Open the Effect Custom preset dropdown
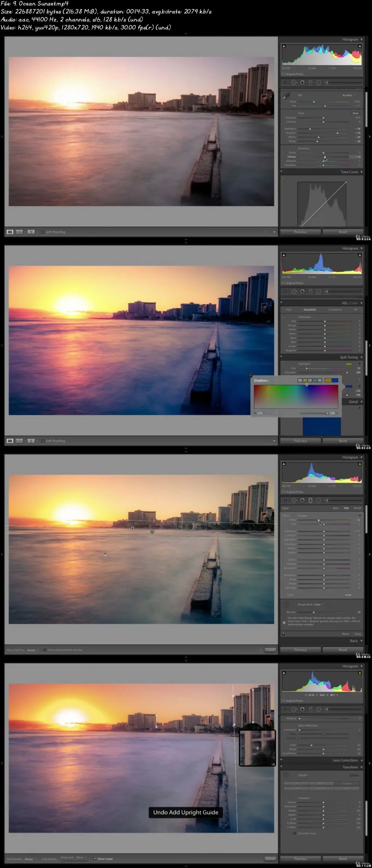The image size is (372, 868). [x=304, y=516]
